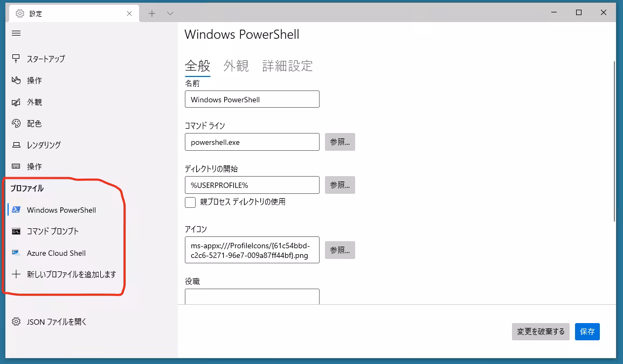This screenshot has height=364, width=623.
Task: Click the アイコン path input field
Action: [x=252, y=250]
